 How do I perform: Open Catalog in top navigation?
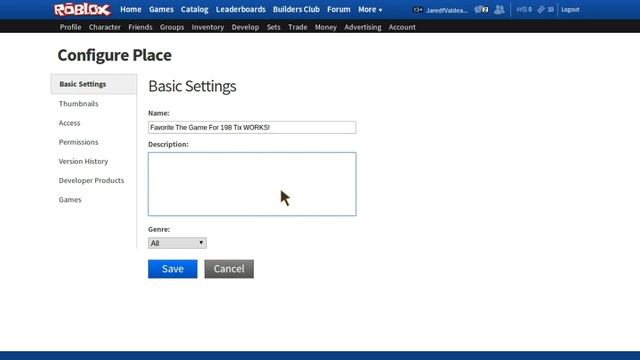pos(194,9)
